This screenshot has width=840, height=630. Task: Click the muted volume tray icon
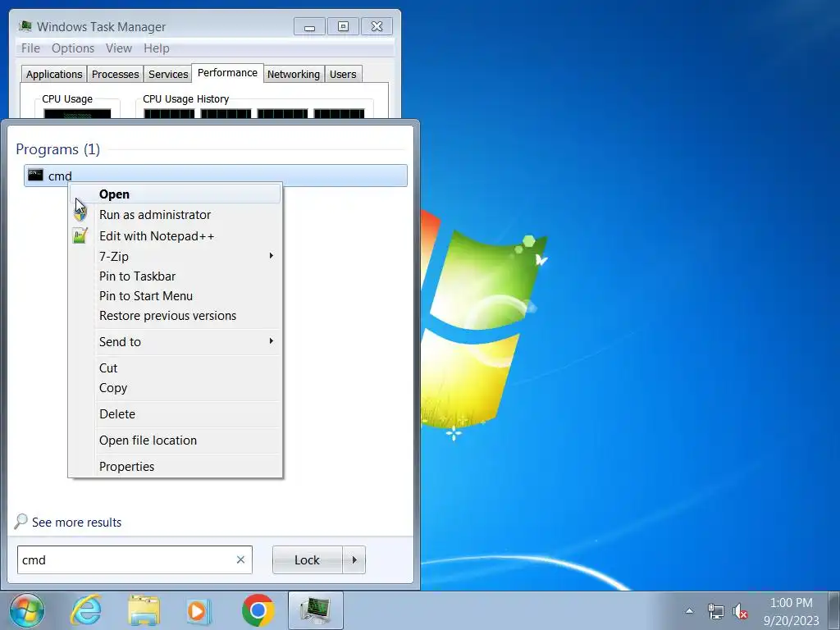740,611
